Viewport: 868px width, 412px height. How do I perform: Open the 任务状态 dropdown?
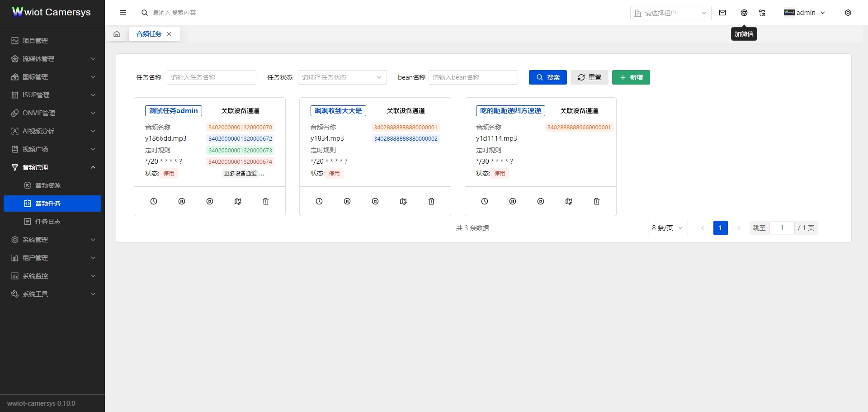tap(342, 77)
